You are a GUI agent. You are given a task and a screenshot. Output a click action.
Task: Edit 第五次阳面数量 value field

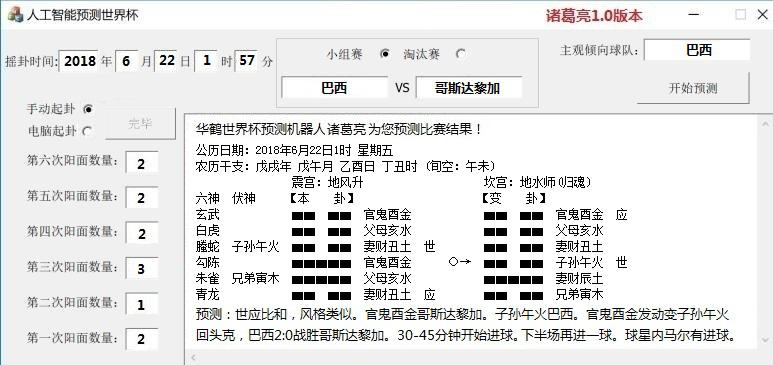pyautogui.click(x=141, y=198)
